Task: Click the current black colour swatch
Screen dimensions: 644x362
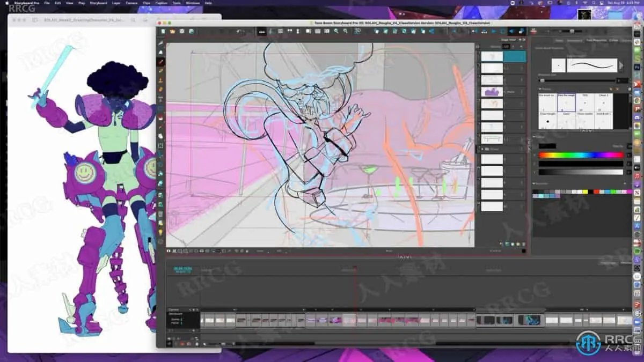Action: [x=547, y=146]
